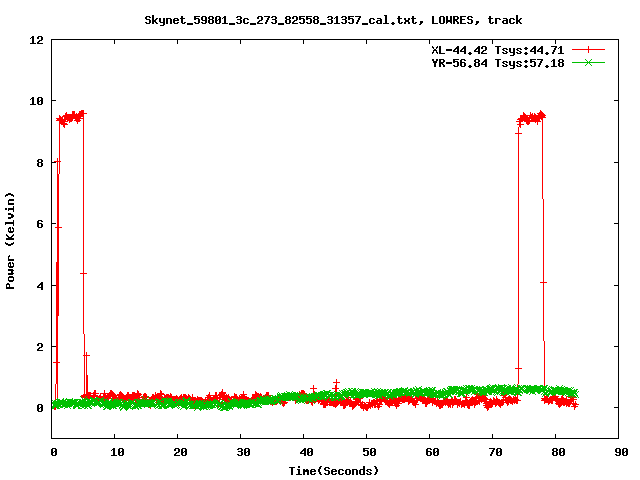Click y-axis tick label 4
Screen dimensions: 640x480
point(40,286)
